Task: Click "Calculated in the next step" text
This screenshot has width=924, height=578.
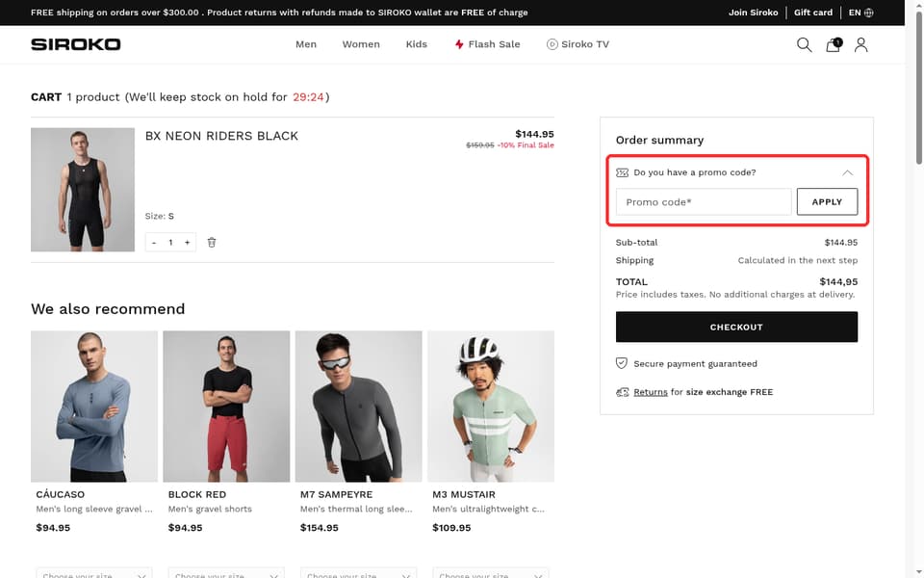Action: 798,260
